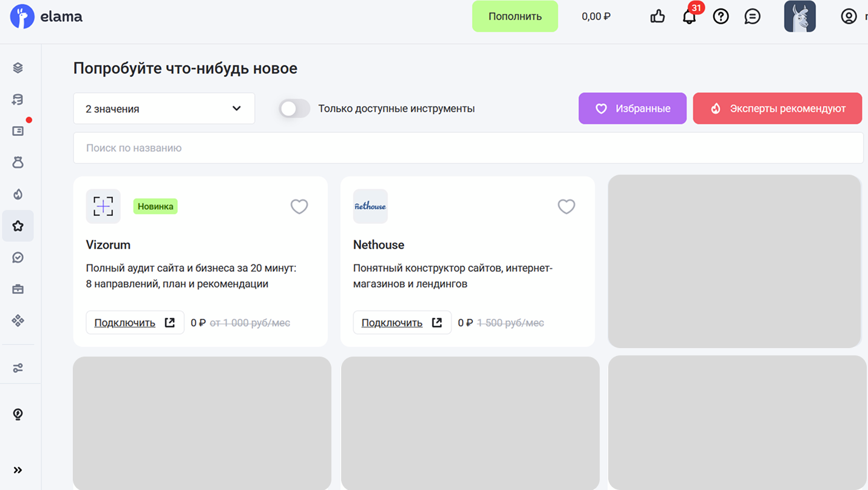
Task: Open the chat messages icon in header
Action: (x=752, y=16)
